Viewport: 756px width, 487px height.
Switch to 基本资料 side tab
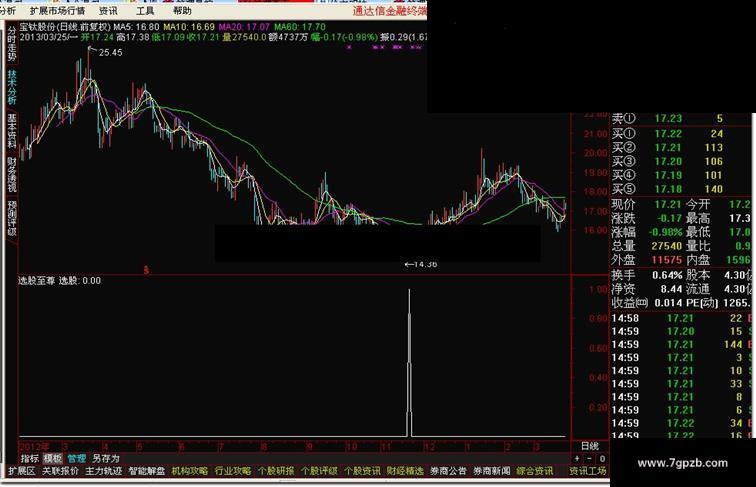click(12, 131)
